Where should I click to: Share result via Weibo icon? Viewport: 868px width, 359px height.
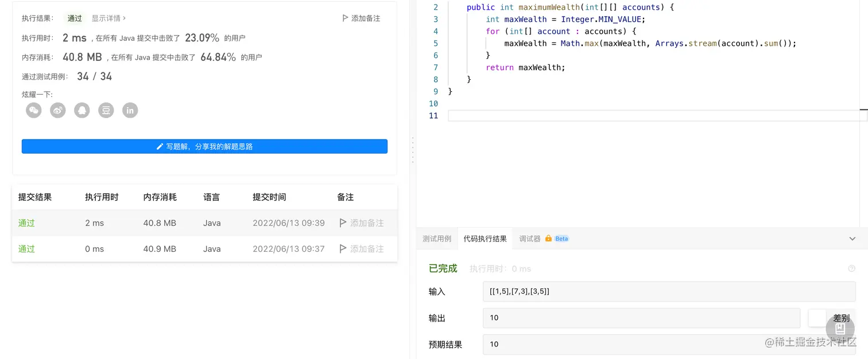[x=58, y=110]
